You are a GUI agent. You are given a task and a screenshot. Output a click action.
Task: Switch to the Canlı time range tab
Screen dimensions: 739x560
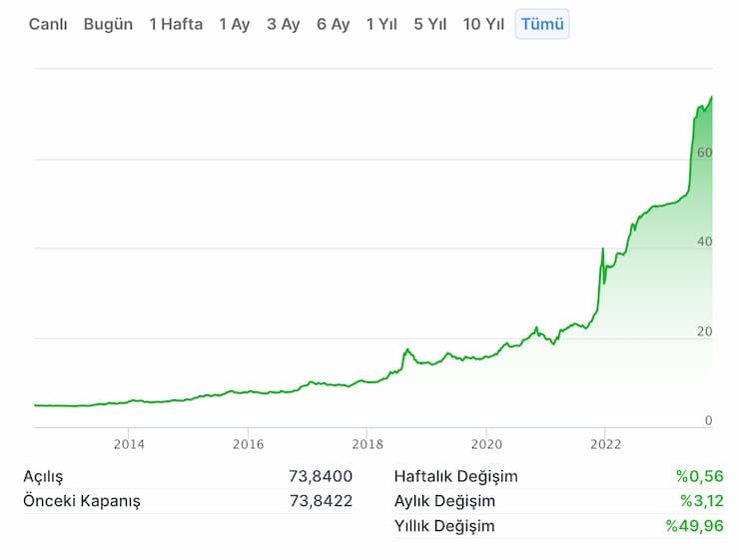(x=48, y=24)
